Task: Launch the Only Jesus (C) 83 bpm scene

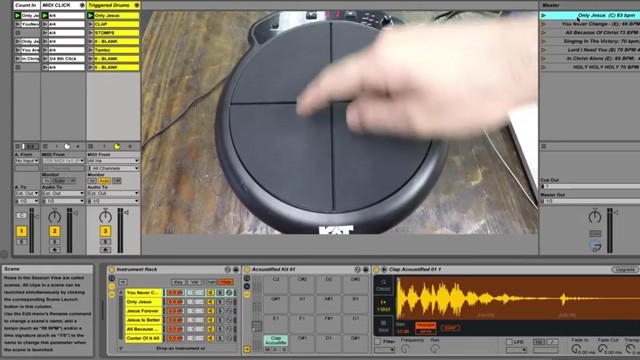Action: pyautogui.click(x=543, y=16)
